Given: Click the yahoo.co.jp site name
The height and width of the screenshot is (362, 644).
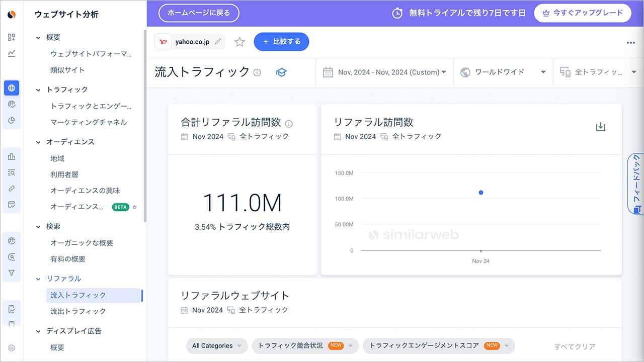Looking at the screenshot, I should click(192, 42).
